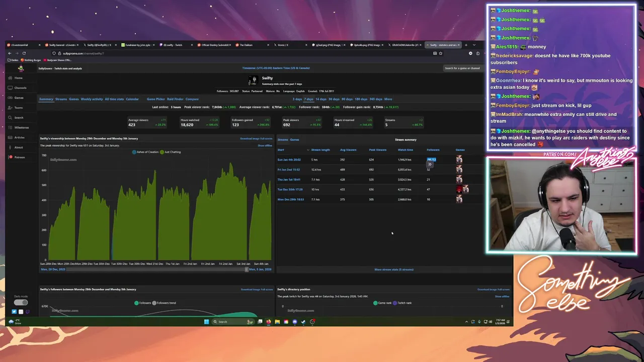Open the Articles sidebar icon
Image resolution: width=644 pixels, height=362 pixels.
[x=11, y=137]
